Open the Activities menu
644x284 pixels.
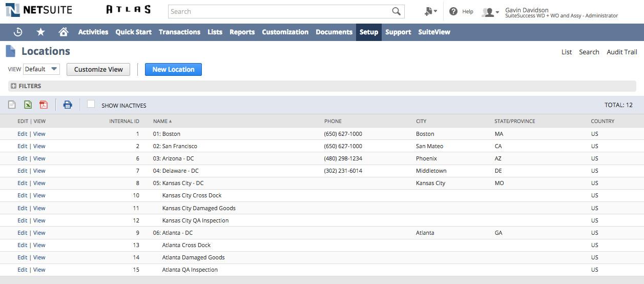pyautogui.click(x=93, y=32)
